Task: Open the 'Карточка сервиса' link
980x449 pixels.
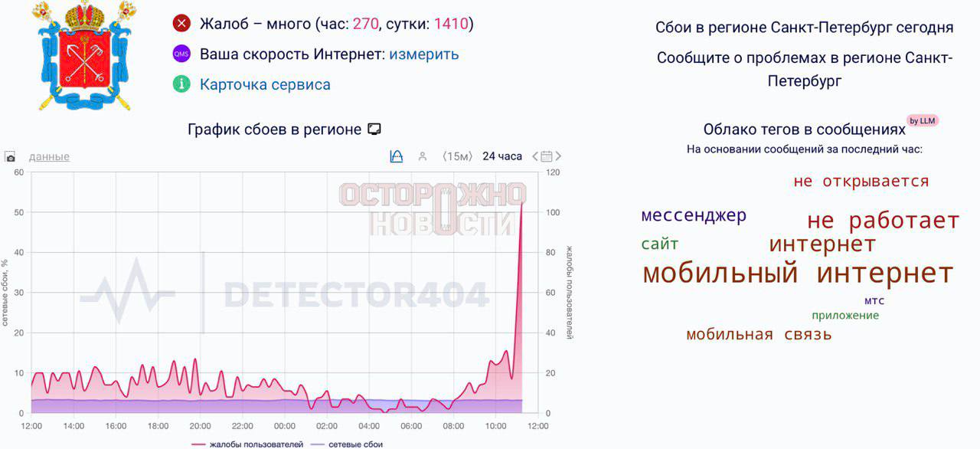Action: coord(265,84)
